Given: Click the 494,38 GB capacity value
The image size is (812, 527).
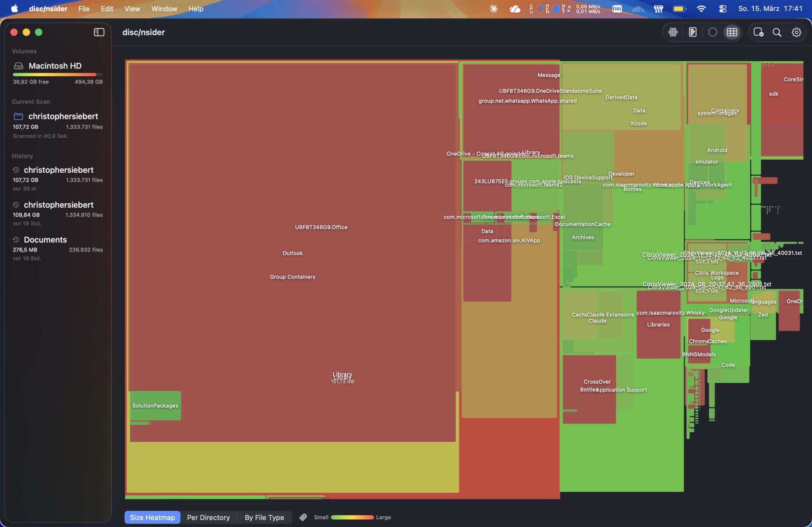Looking at the screenshot, I should (x=89, y=82).
